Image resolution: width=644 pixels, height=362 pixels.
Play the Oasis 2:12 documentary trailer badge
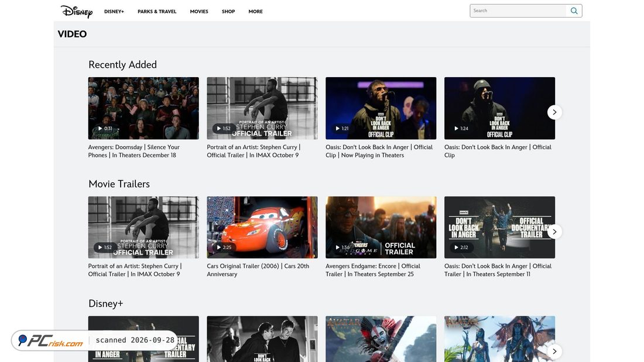461,247
